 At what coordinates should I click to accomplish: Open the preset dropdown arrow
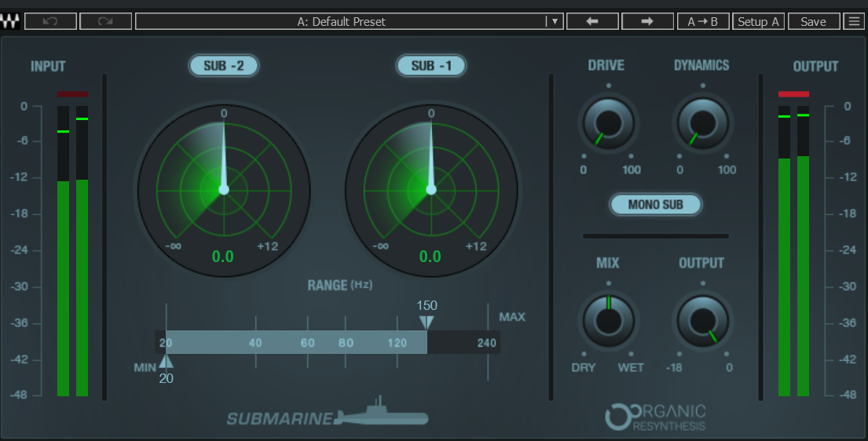pyautogui.click(x=554, y=22)
